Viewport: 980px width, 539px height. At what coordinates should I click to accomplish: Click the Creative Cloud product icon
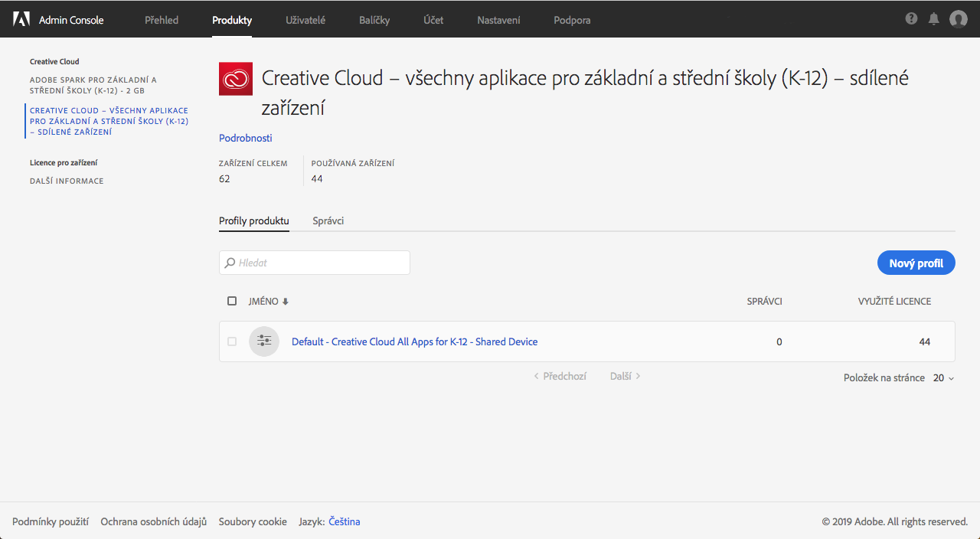pos(236,79)
